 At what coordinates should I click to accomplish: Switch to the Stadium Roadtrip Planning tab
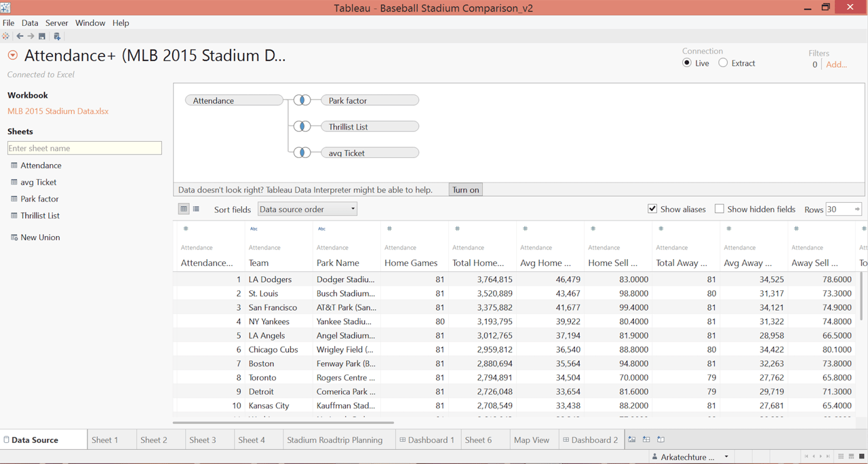tap(334, 440)
